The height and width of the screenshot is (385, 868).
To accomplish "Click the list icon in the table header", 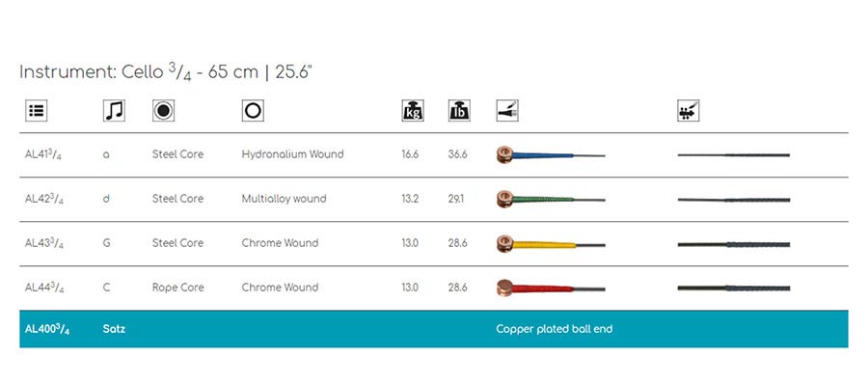I will (37, 111).
